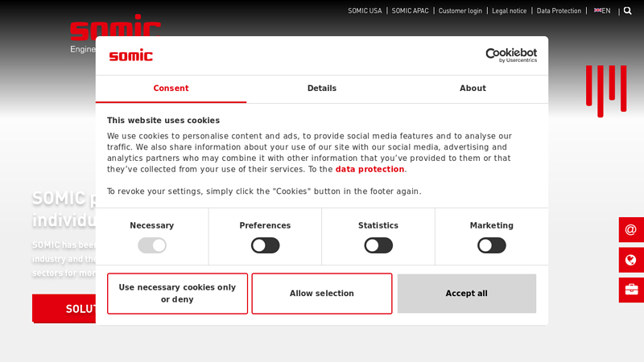This screenshot has height=362, width=644.
Task: Click the SOMIC logo in cookie dialog
Action: tap(130, 56)
